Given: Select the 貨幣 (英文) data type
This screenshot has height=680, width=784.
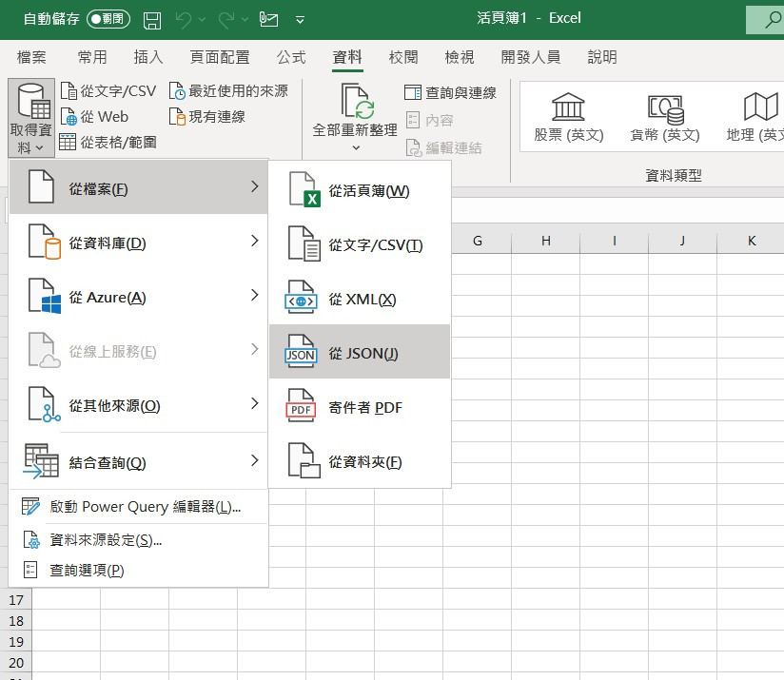Looking at the screenshot, I should 664,117.
